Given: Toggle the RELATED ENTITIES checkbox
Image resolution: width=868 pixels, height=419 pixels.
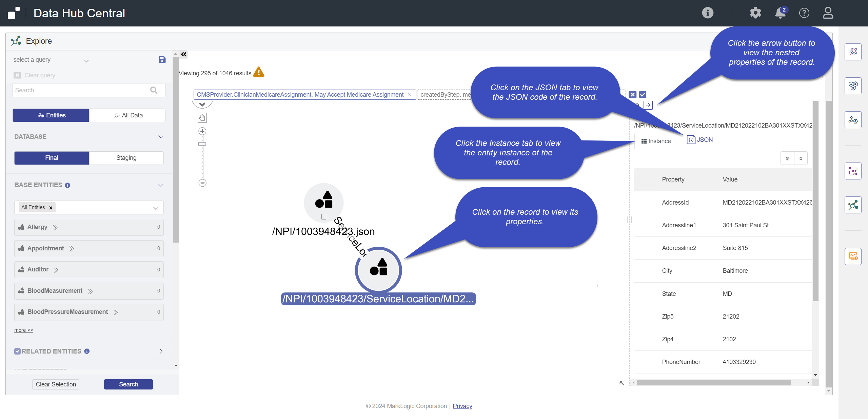Looking at the screenshot, I should [18, 351].
